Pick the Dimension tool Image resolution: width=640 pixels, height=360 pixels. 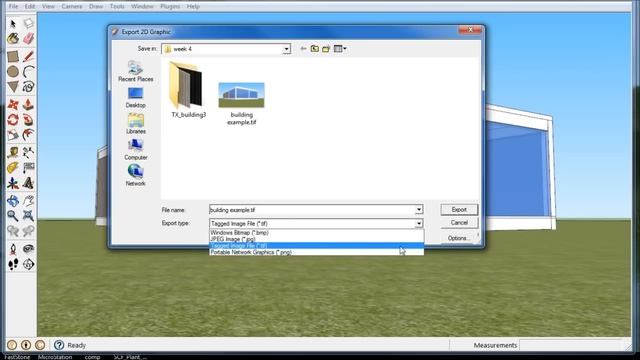pyautogui.click(x=28, y=153)
